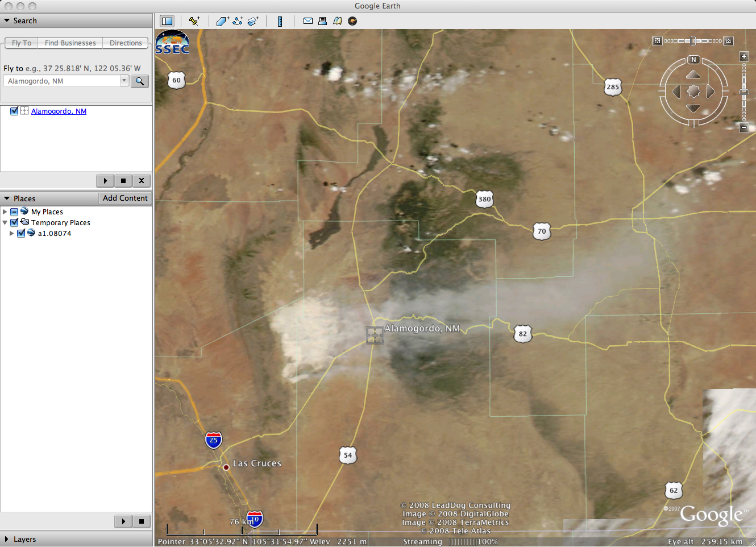The image size is (756, 547).
Task: Show in Google Maps toolbar icon
Action: coord(338,21)
